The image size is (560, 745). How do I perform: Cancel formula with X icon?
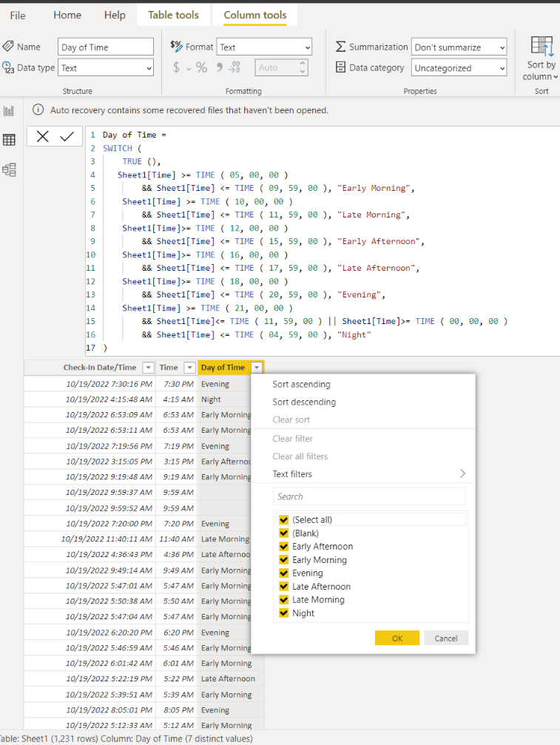42,137
